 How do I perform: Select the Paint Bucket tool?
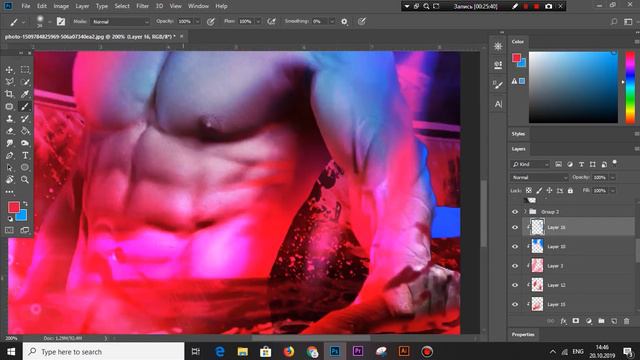[25, 131]
